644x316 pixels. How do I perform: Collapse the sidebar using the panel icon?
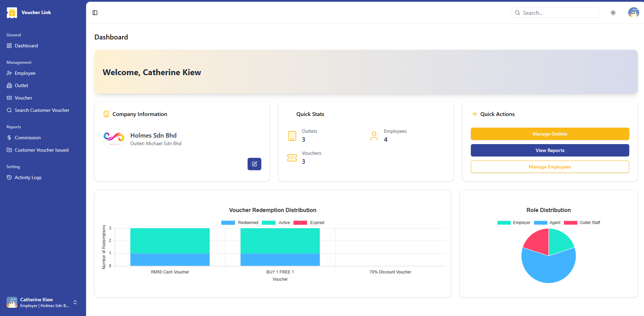tap(95, 13)
